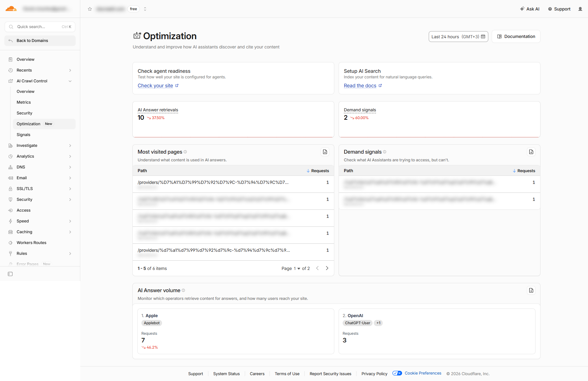Show the Demand signals info tooltip

pyautogui.click(x=385, y=152)
